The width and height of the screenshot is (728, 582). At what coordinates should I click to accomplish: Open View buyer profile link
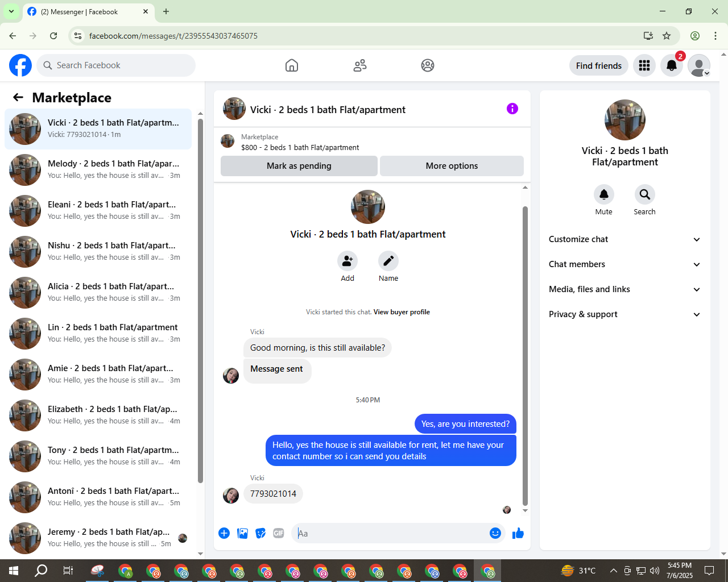[x=402, y=312]
